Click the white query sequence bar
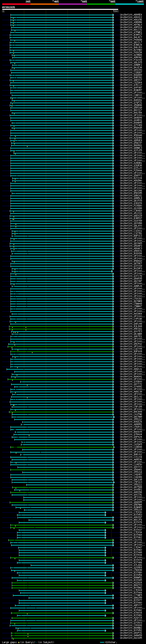 pyautogui.click(x=60, y=9)
